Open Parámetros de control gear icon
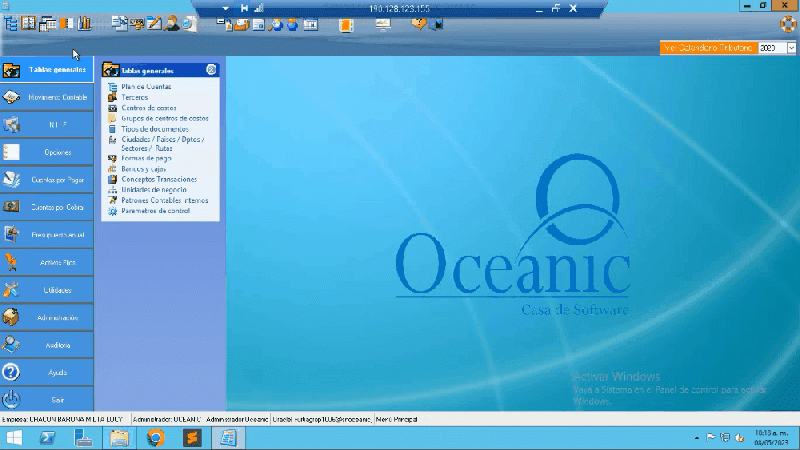 click(x=112, y=211)
